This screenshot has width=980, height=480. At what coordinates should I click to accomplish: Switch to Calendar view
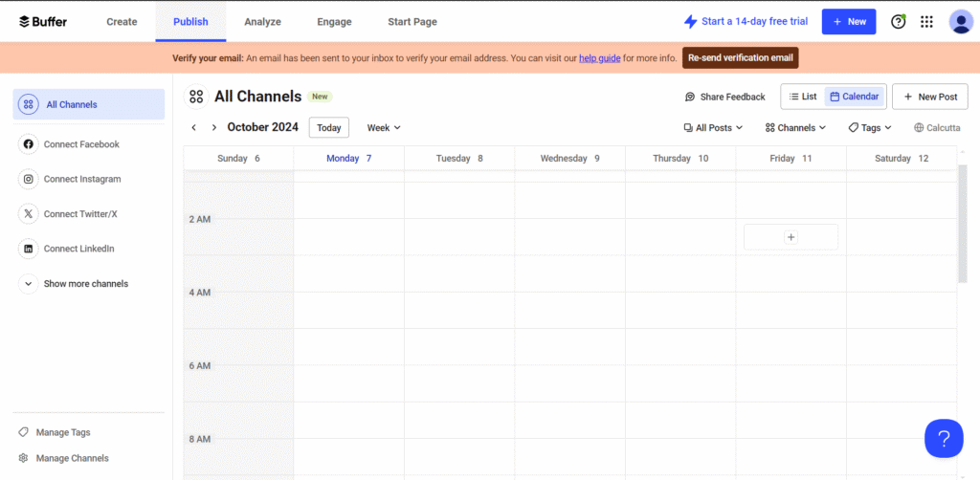tap(854, 97)
